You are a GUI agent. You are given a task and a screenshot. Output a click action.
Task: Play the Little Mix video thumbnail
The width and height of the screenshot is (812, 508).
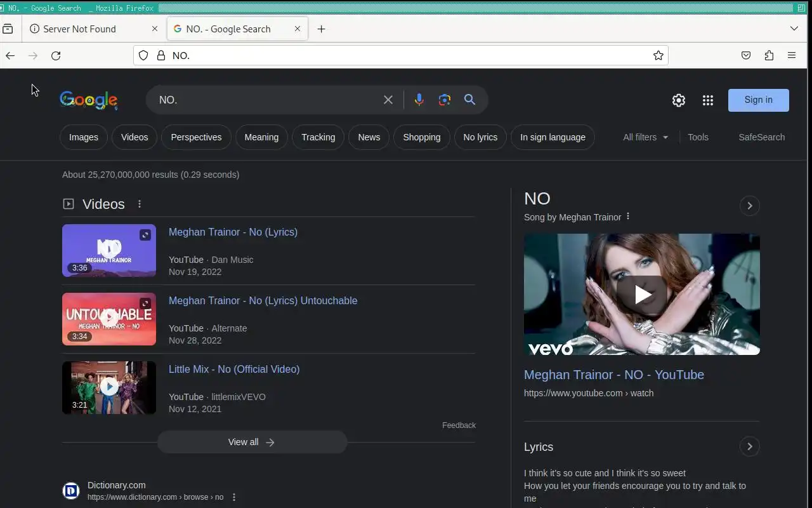[109, 387]
